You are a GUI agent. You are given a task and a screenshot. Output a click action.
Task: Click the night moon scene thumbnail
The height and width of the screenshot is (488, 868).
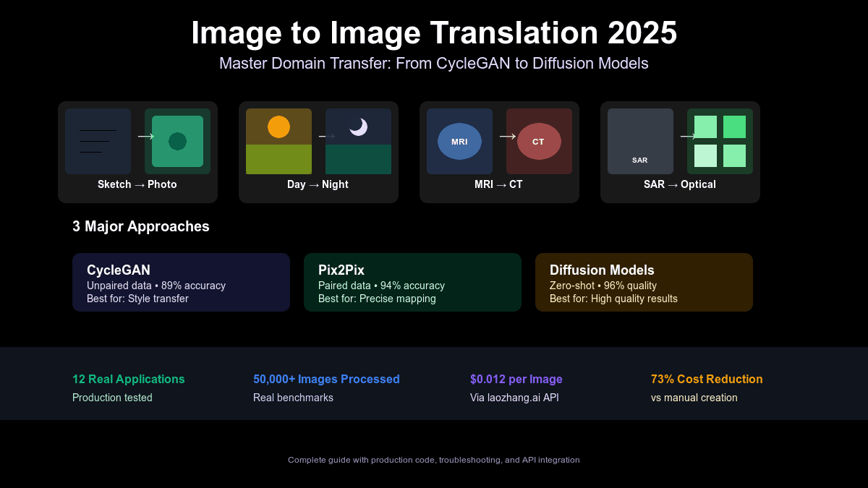[x=358, y=141]
